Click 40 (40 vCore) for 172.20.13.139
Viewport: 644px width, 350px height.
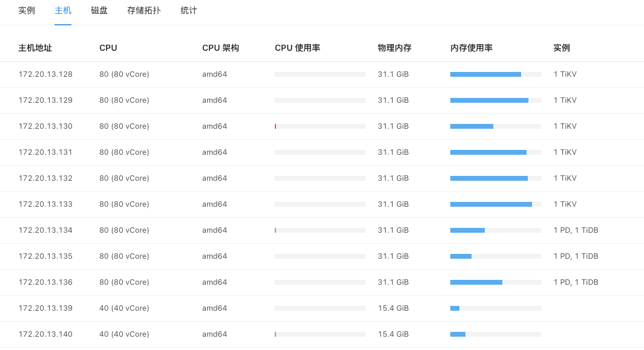[x=124, y=308]
